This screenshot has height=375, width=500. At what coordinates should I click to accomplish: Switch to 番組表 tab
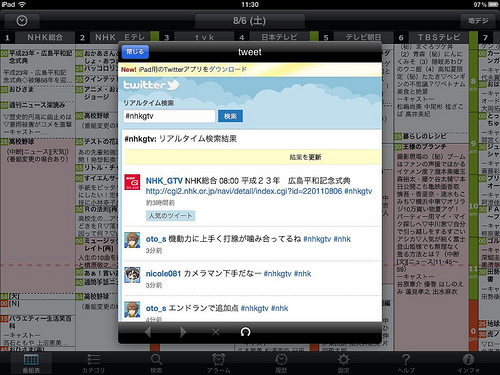coord(31,363)
